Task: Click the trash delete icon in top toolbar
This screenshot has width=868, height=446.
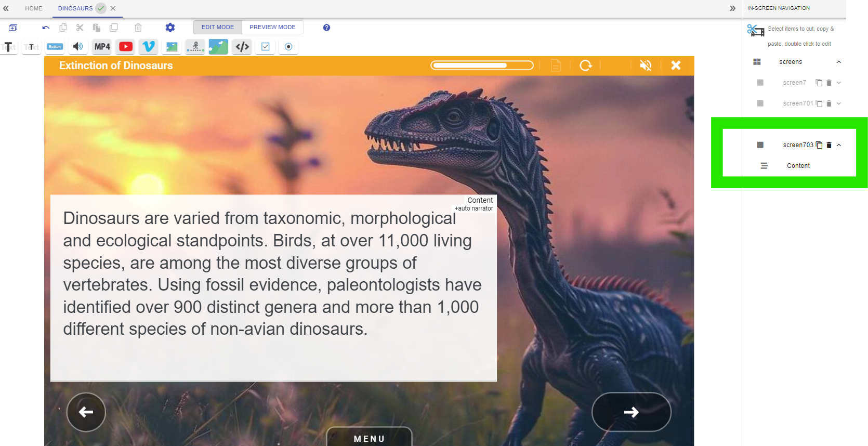Action: [138, 28]
